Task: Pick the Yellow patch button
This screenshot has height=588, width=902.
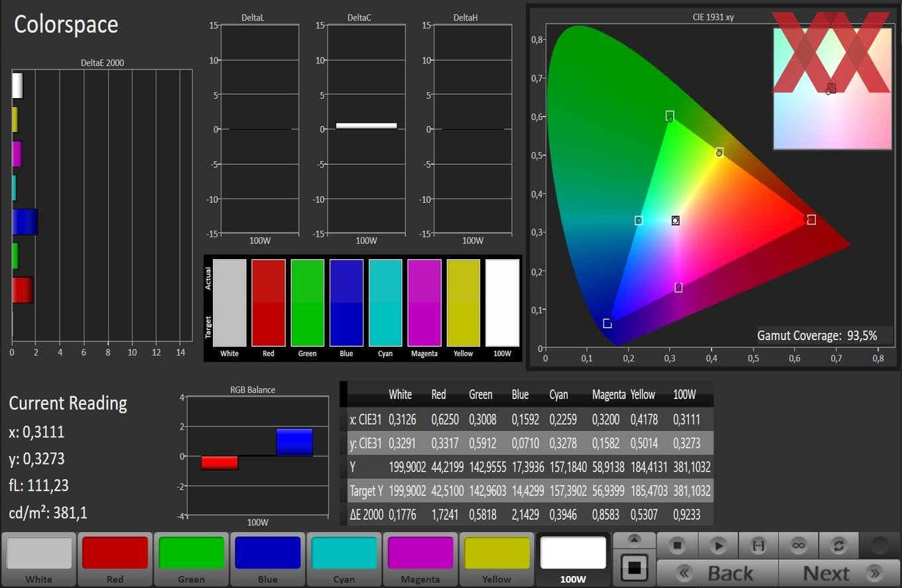Action: (496, 559)
